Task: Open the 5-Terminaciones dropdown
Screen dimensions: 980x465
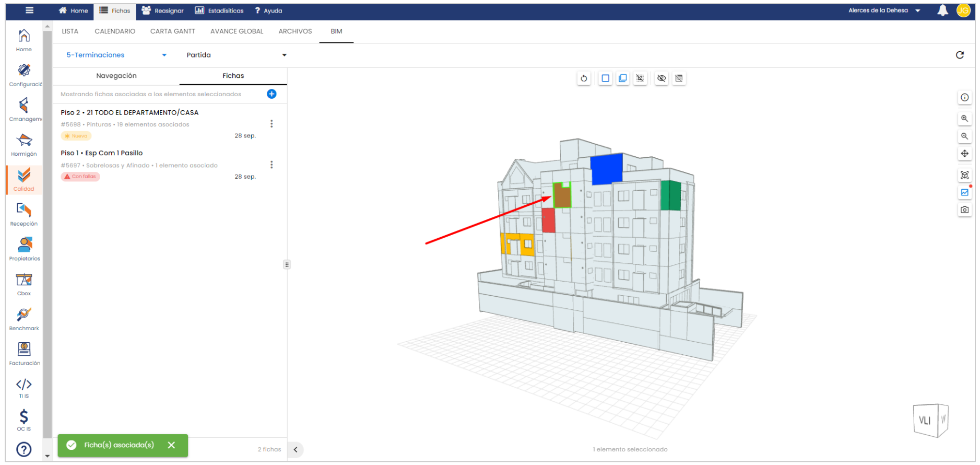Action: 116,55
